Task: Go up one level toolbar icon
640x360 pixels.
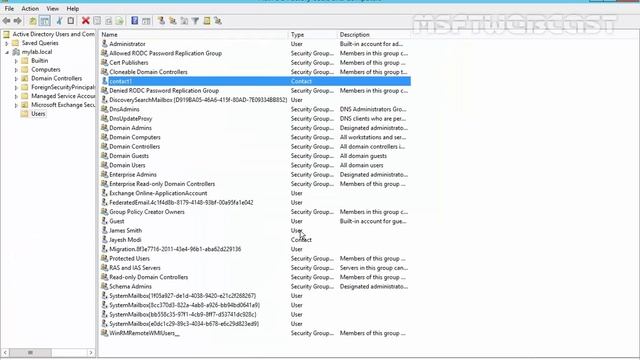Action: (x=33, y=21)
